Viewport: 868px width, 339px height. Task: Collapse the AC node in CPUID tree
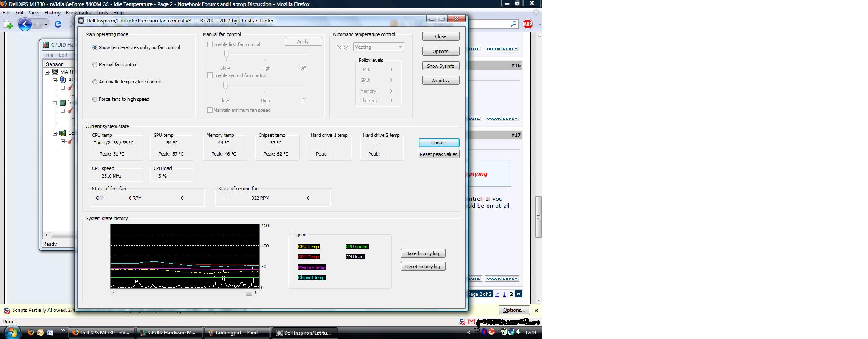coord(55,80)
